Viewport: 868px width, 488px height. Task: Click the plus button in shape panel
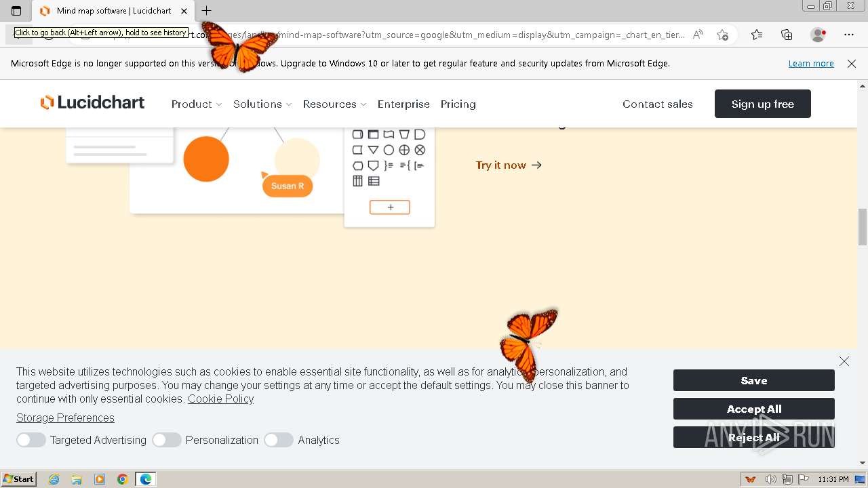(x=390, y=207)
